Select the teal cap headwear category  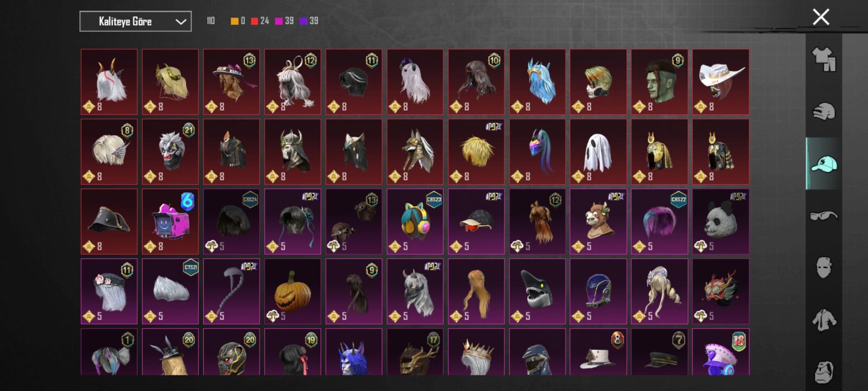(x=824, y=163)
